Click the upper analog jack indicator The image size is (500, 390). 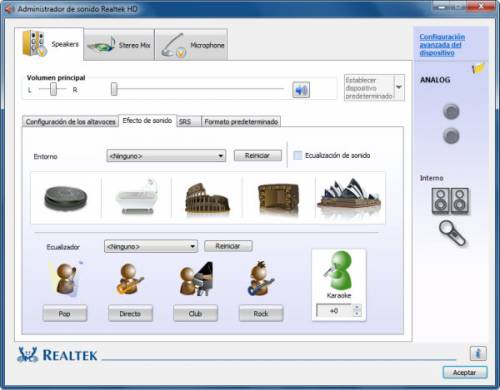[x=451, y=112]
